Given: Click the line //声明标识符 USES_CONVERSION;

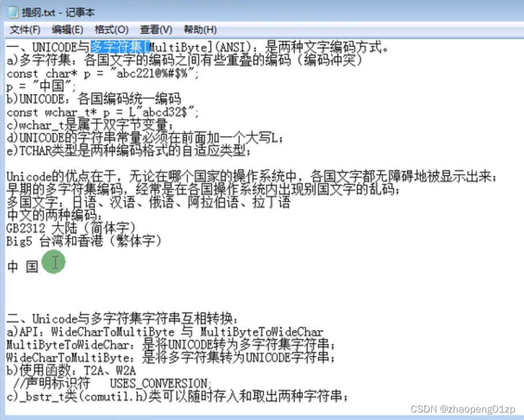Looking at the screenshot, I should [x=113, y=383].
